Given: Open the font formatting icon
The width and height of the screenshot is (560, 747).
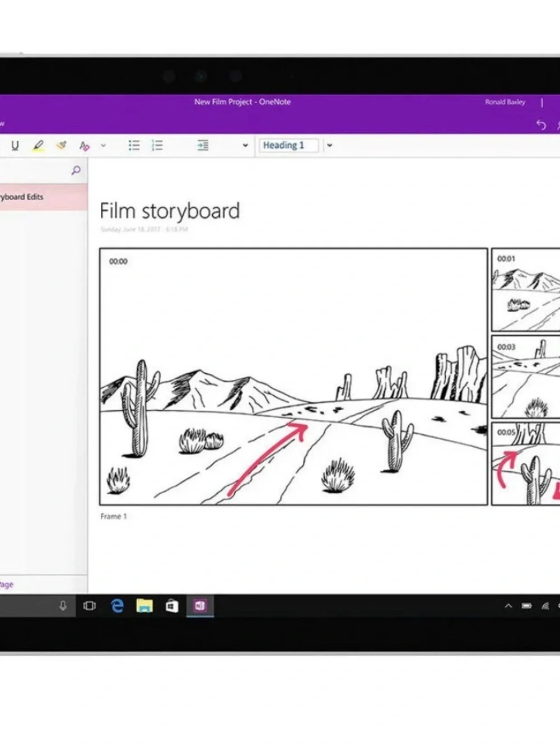Looking at the screenshot, I should pyautogui.click(x=84, y=146).
